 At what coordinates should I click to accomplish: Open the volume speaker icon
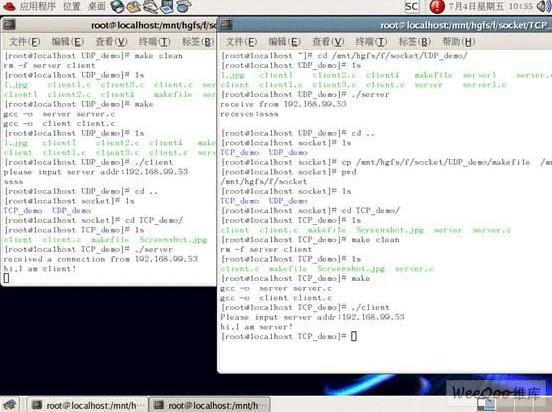coord(544,6)
